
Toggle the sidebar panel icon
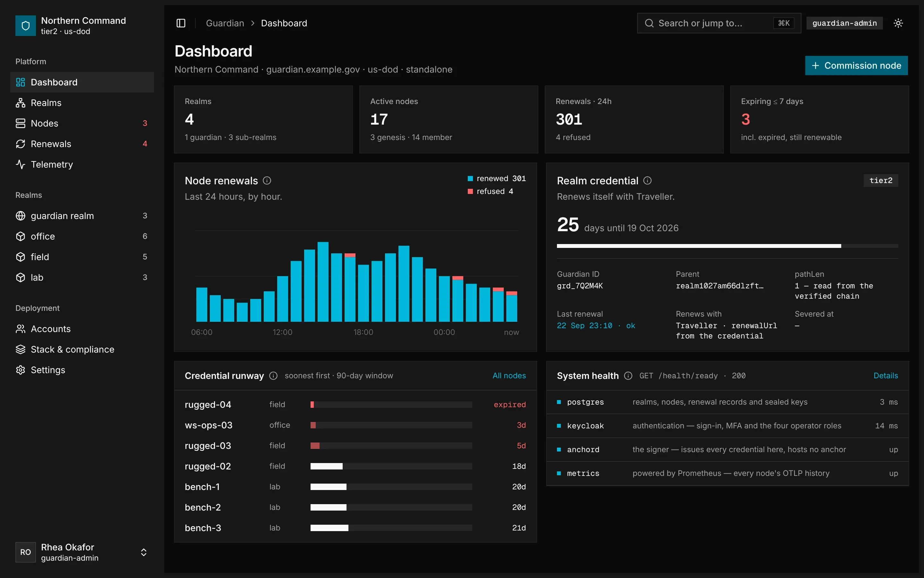[x=181, y=23]
